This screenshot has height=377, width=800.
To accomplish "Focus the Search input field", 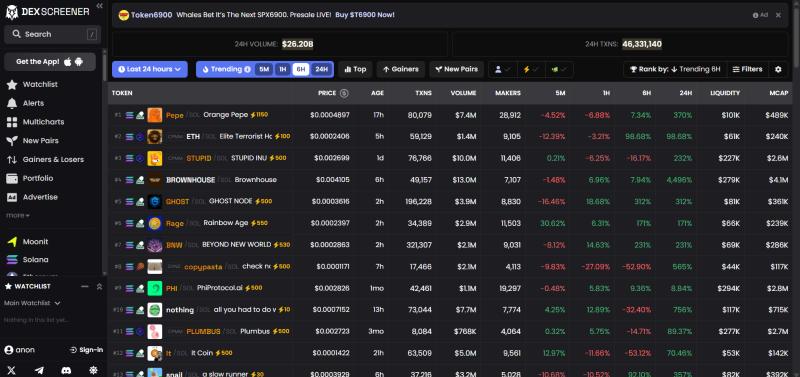I will 53,34.
